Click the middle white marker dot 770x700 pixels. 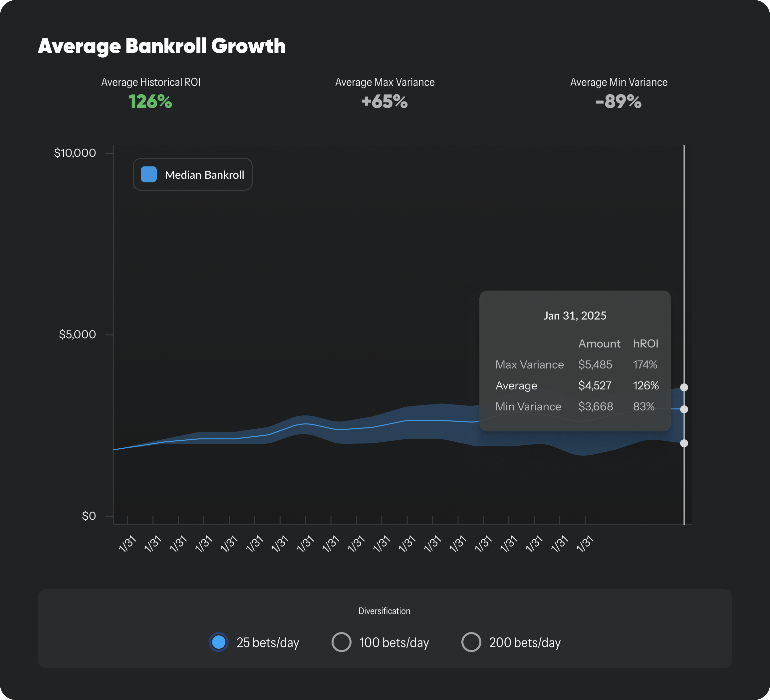[x=683, y=410]
